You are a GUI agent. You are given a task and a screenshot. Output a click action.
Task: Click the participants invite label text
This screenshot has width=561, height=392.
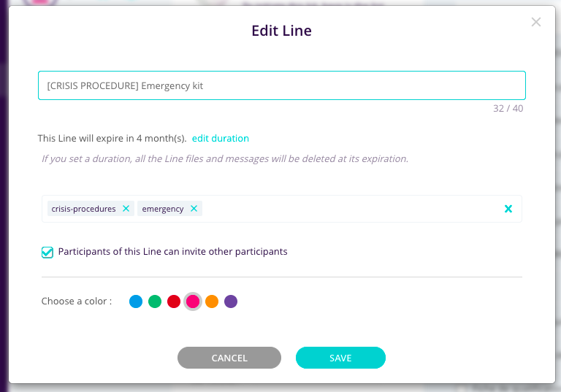coord(172,252)
